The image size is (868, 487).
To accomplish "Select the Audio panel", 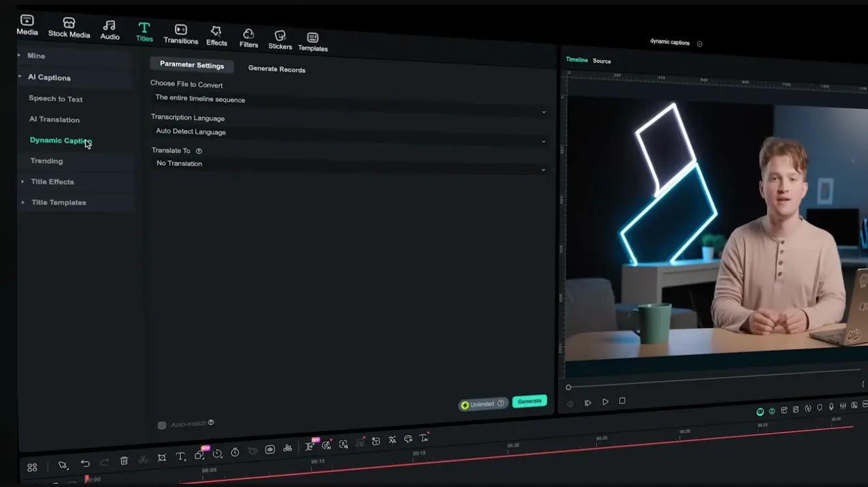I will pyautogui.click(x=109, y=29).
